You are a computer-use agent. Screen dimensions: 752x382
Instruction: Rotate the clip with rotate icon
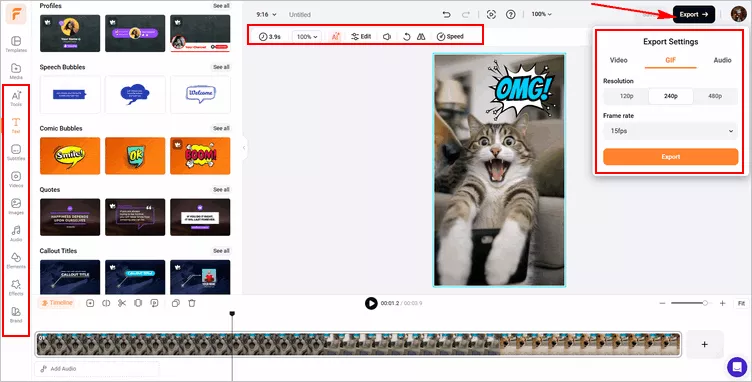(x=407, y=36)
